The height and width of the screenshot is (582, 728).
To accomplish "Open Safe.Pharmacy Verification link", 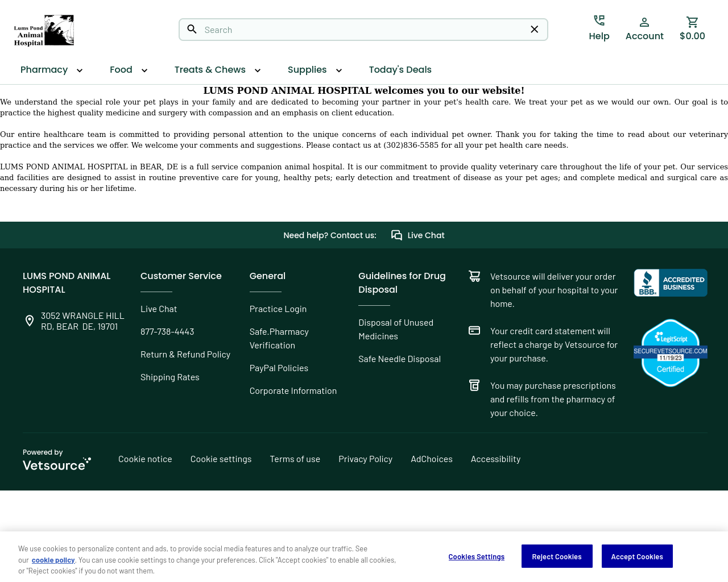I will coord(279,338).
